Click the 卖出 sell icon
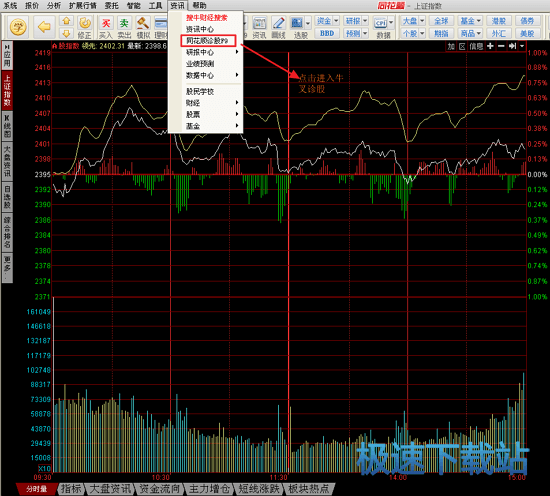550x496 pixels. [124, 27]
